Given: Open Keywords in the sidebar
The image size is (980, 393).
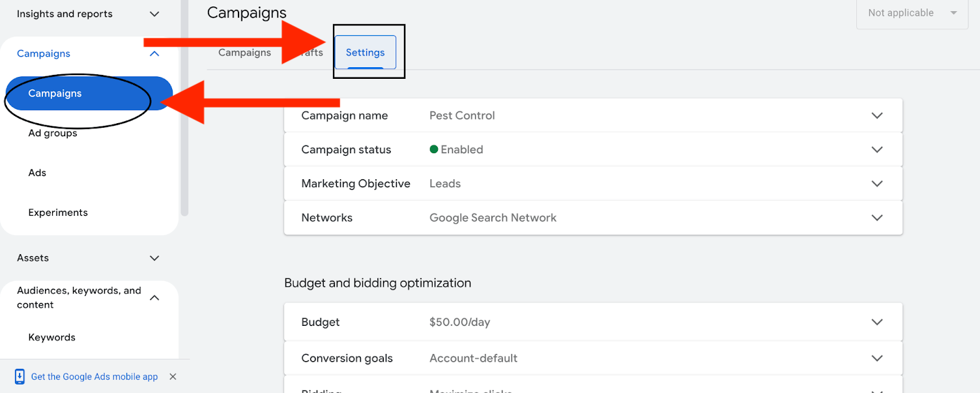Looking at the screenshot, I should (52, 338).
